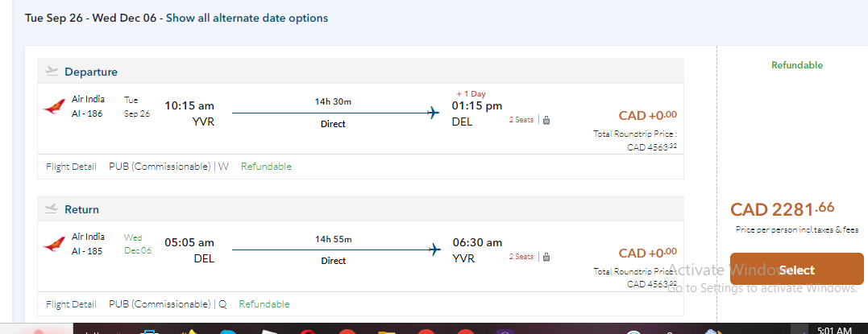Show all alternate date options
868x334 pixels.
click(x=247, y=18)
